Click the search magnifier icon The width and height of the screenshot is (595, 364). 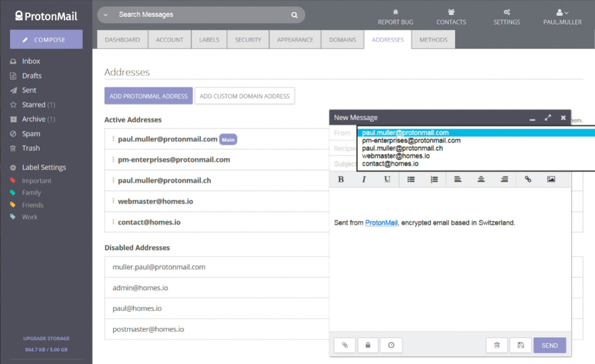[x=295, y=15]
